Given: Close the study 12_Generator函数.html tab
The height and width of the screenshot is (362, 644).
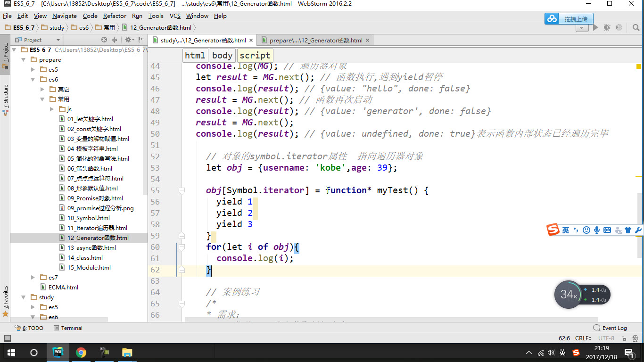Looking at the screenshot, I should click(x=251, y=41).
